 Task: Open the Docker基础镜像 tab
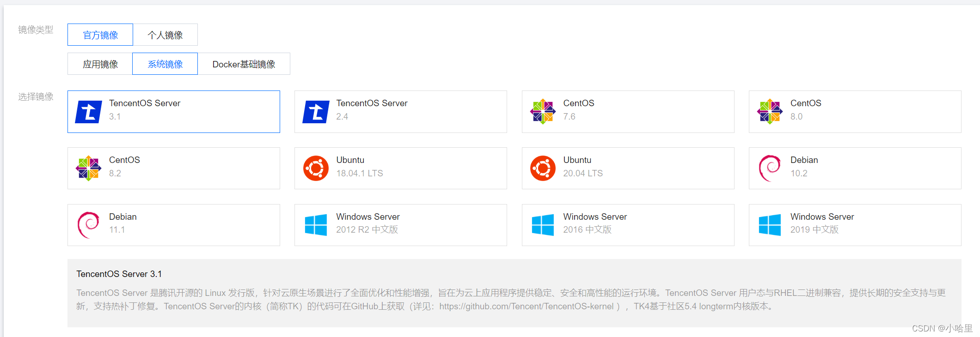[244, 64]
